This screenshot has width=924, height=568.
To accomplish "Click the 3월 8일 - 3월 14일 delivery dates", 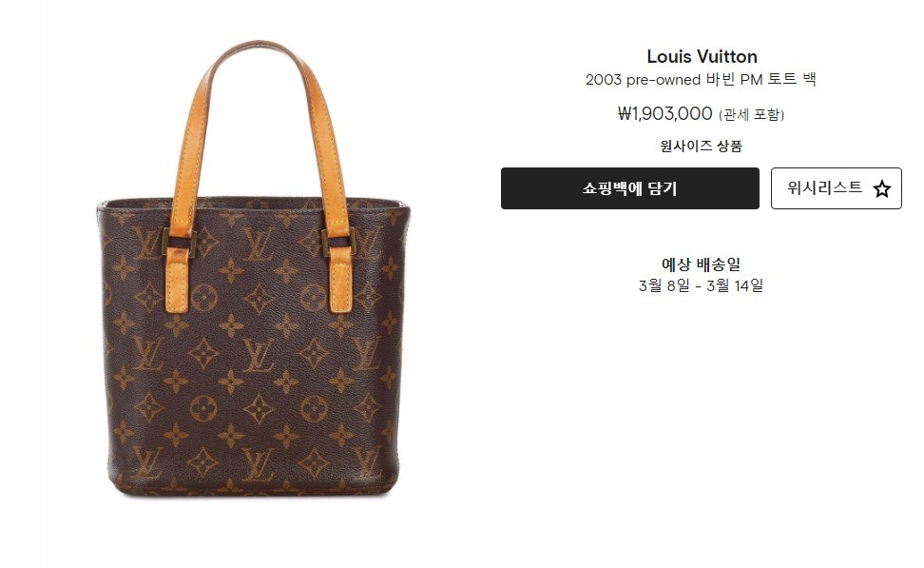I will pos(701,285).
